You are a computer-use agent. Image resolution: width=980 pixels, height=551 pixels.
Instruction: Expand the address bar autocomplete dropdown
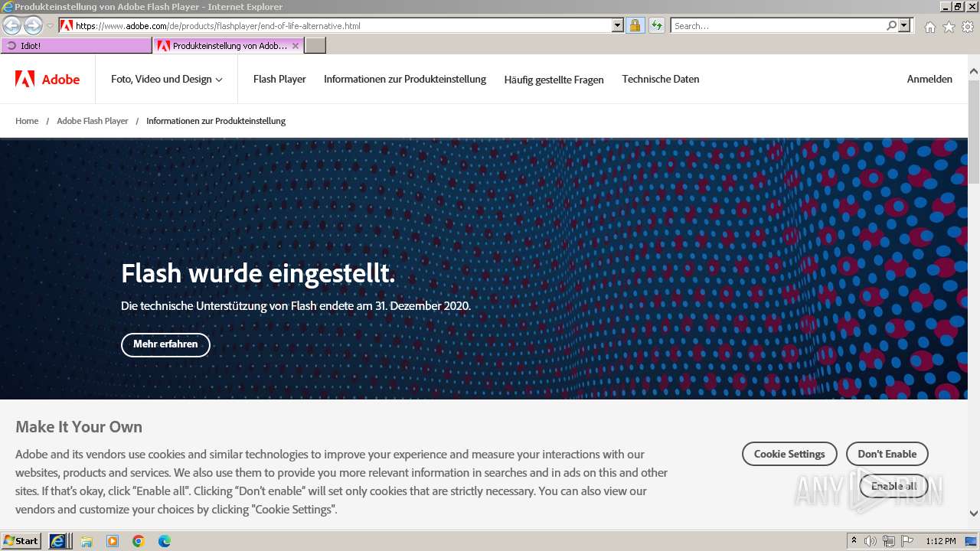point(618,25)
